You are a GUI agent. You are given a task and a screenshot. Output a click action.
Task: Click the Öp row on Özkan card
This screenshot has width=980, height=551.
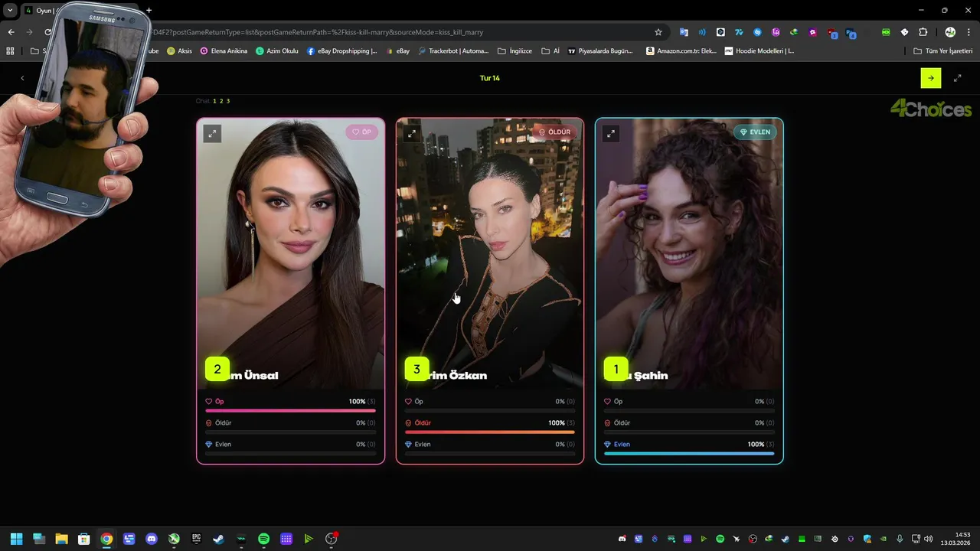tap(490, 405)
